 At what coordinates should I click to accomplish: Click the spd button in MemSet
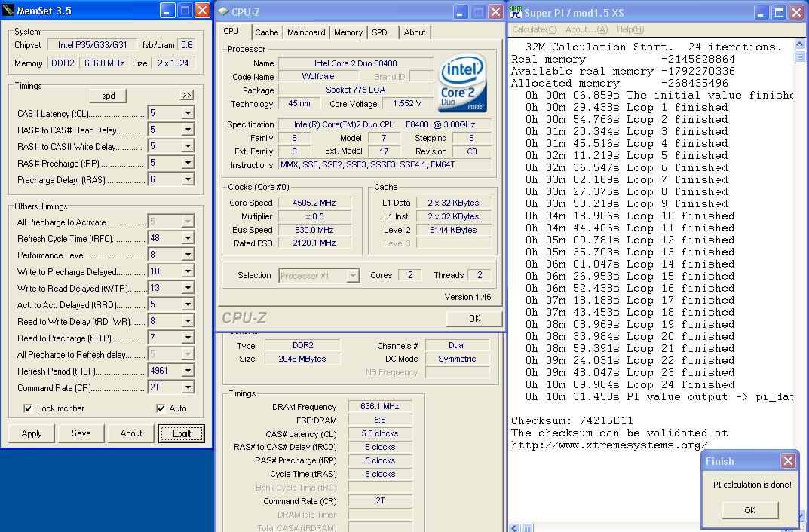[109, 96]
